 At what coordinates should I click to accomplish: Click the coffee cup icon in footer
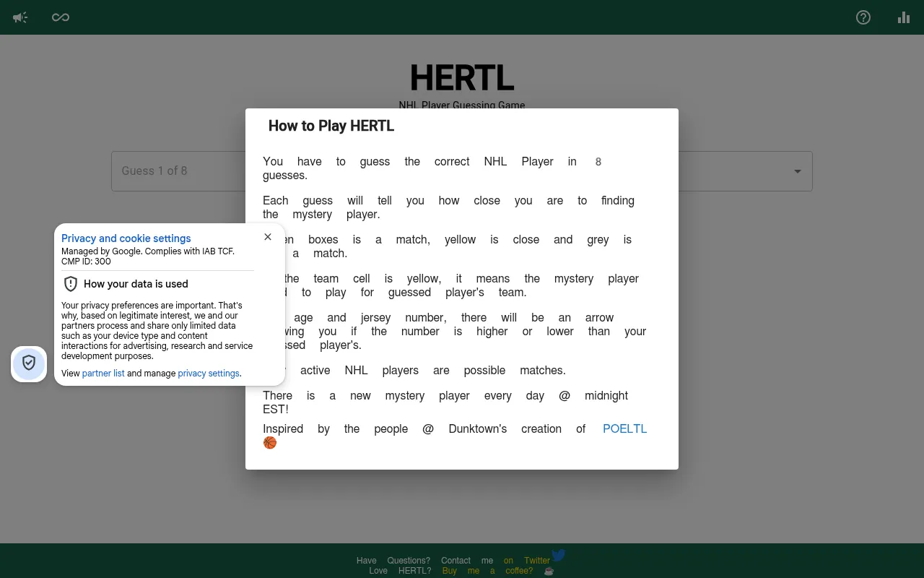[x=549, y=571]
